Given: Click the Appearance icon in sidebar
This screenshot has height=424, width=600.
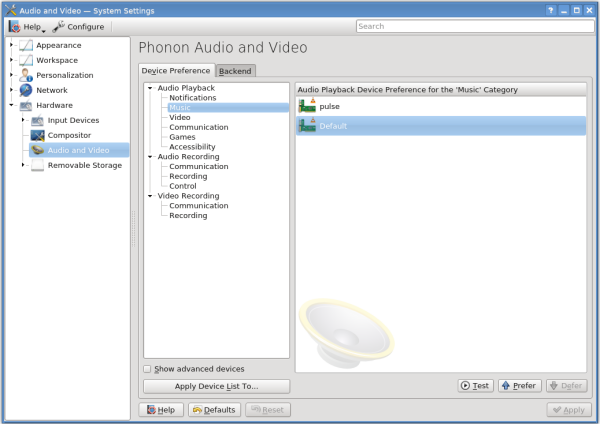Looking at the screenshot, I should [x=26, y=45].
